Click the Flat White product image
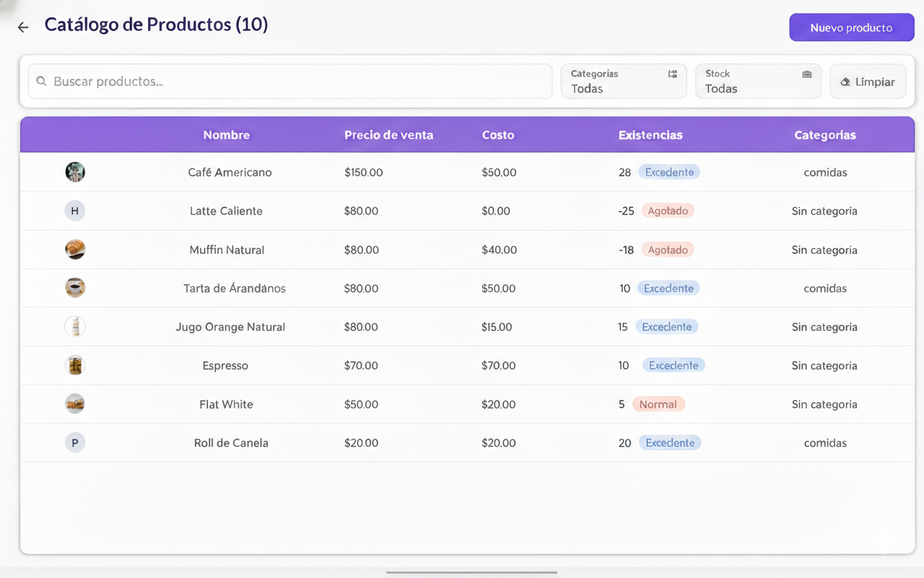This screenshot has height=578, width=924. (x=75, y=404)
